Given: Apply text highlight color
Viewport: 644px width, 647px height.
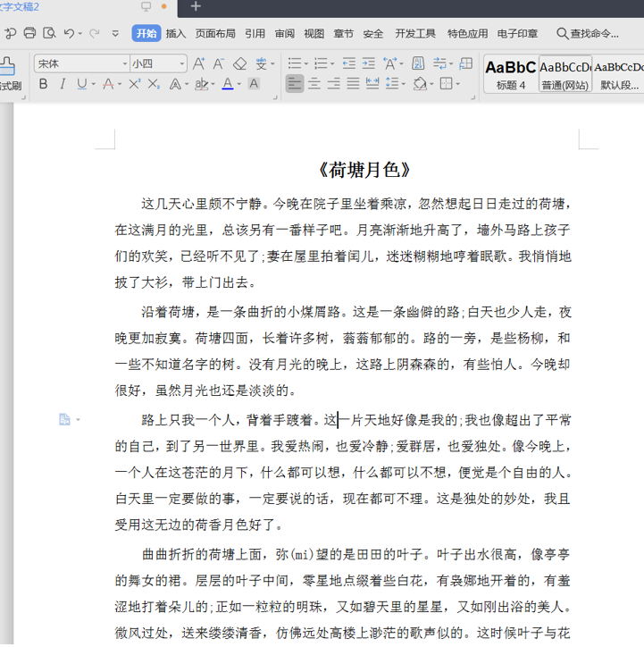Looking at the screenshot, I should (x=201, y=84).
